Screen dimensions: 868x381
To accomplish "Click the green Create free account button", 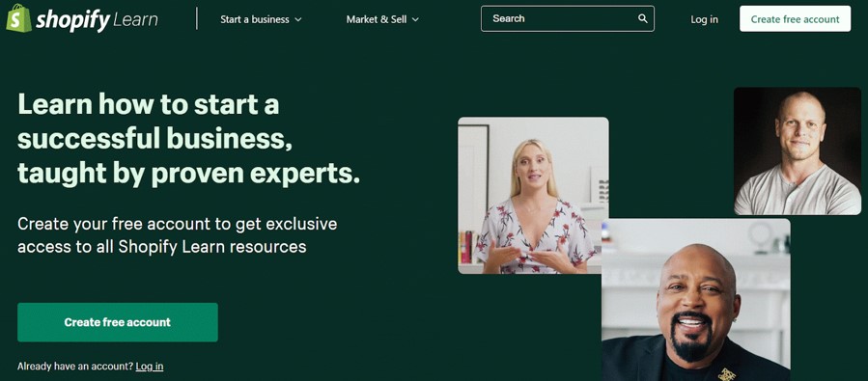I will (118, 322).
